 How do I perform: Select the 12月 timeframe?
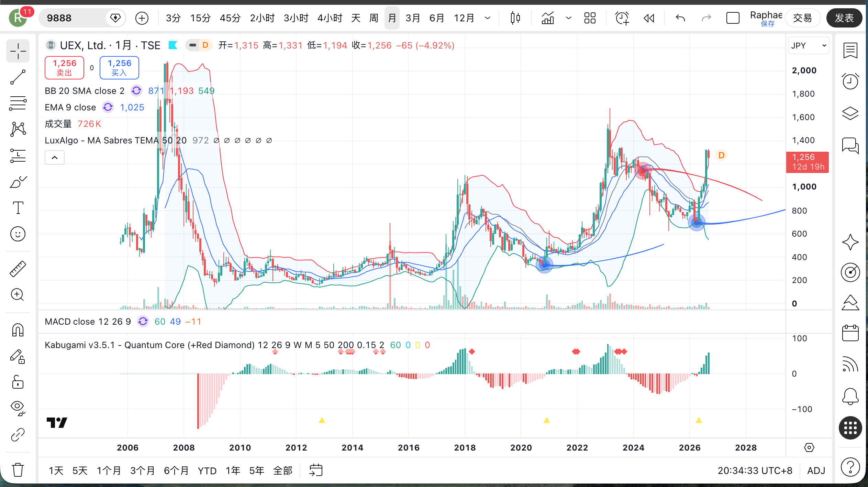pyautogui.click(x=464, y=18)
